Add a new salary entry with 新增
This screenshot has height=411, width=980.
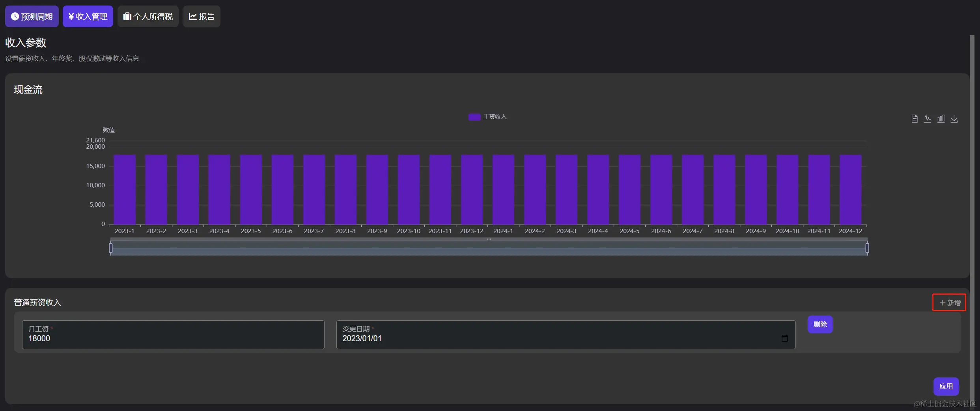click(x=950, y=303)
